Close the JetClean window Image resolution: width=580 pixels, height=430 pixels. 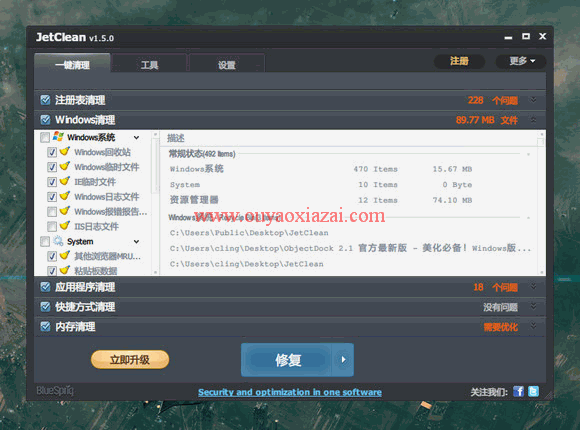[543, 36]
